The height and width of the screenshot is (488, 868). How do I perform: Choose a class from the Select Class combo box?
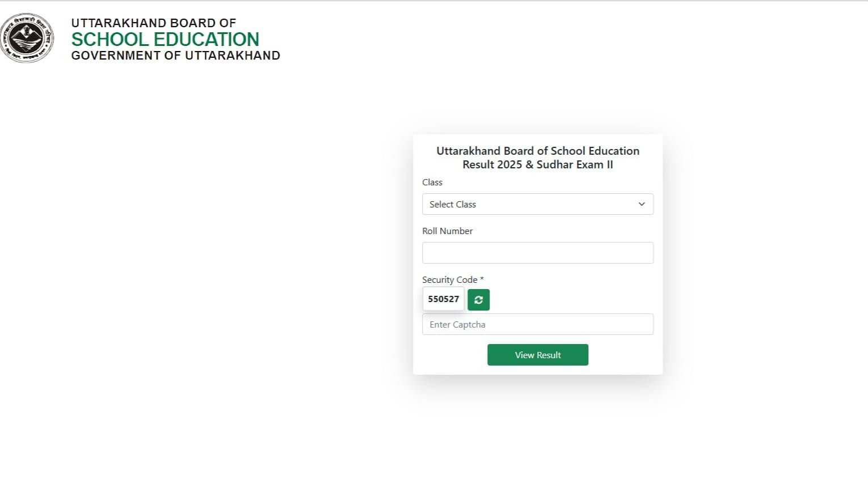[x=538, y=204]
